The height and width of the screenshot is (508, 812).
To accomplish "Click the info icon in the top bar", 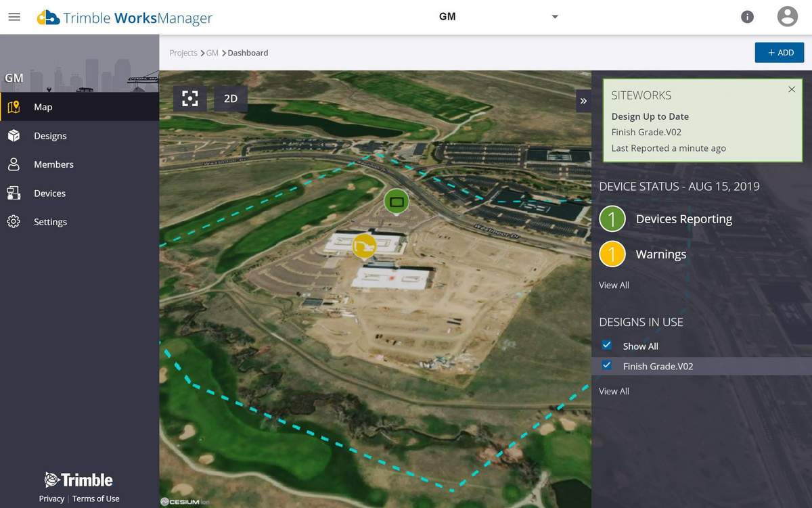I will pyautogui.click(x=747, y=16).
